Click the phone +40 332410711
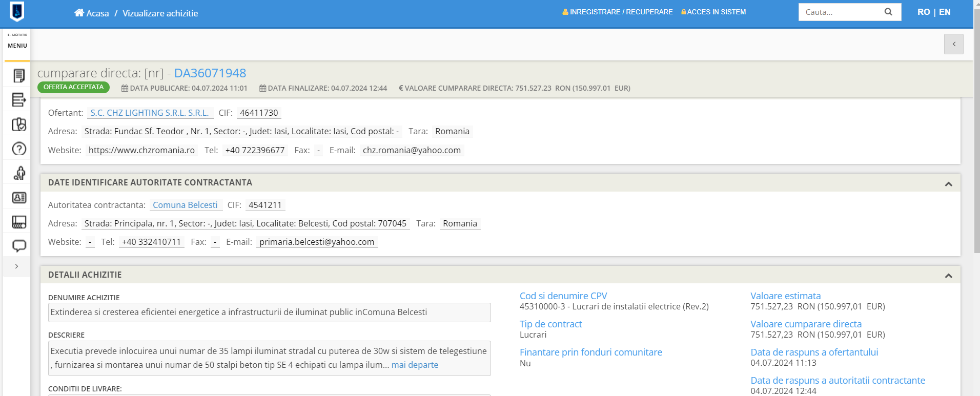 (x=151, y=242)
